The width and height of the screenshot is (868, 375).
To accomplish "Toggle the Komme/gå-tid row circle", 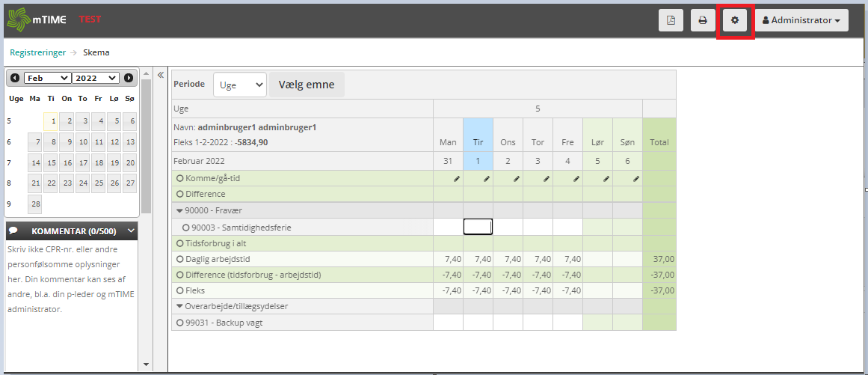I will coord(180,179).
